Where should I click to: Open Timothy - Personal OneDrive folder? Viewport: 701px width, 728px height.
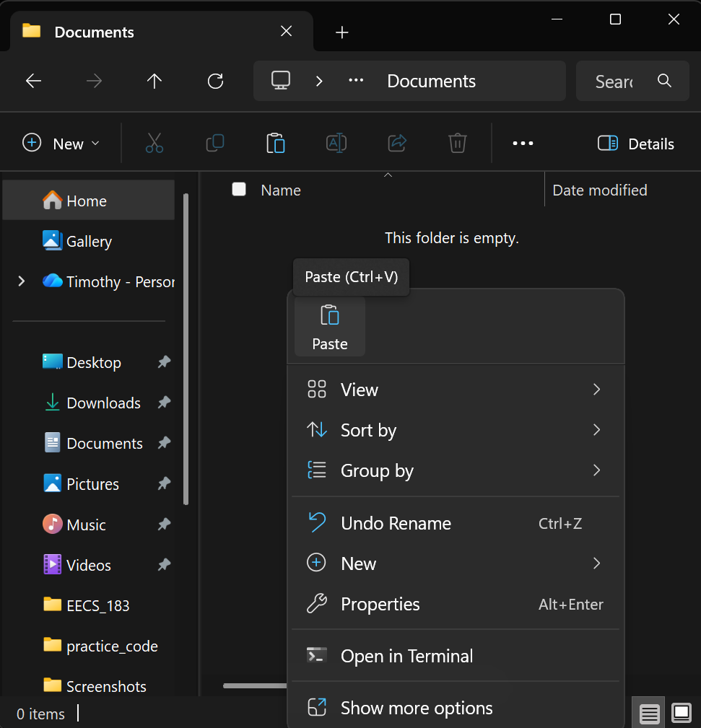point(108,281)
